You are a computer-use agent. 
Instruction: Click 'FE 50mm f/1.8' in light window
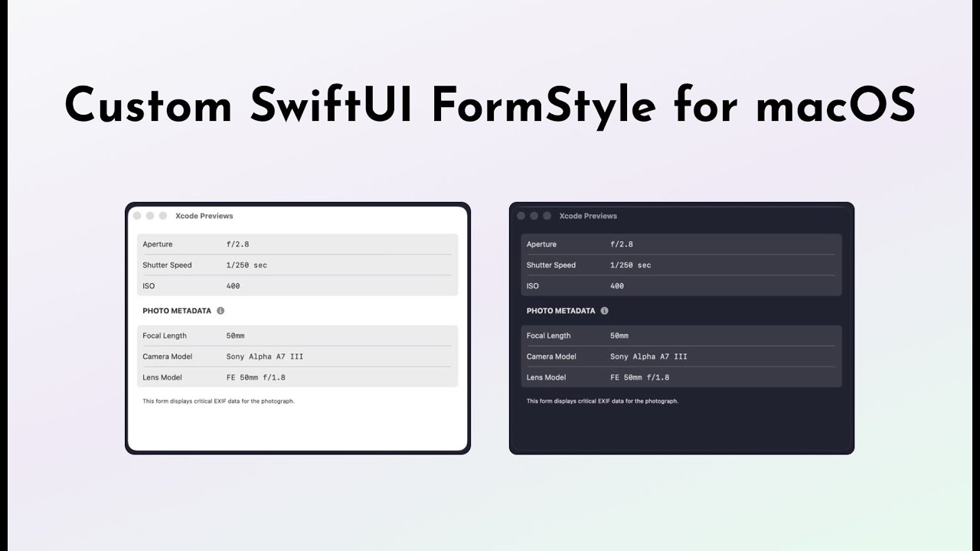tap(256, 377)
